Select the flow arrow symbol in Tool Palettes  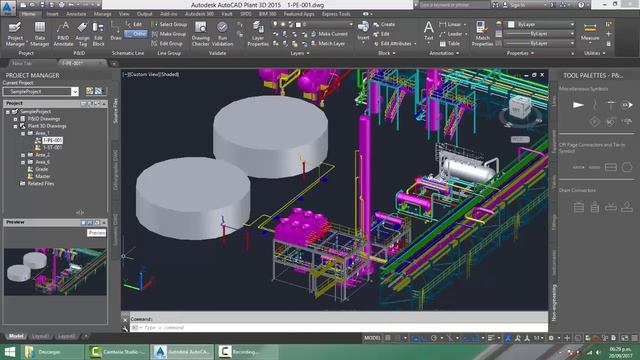(578, 105)
